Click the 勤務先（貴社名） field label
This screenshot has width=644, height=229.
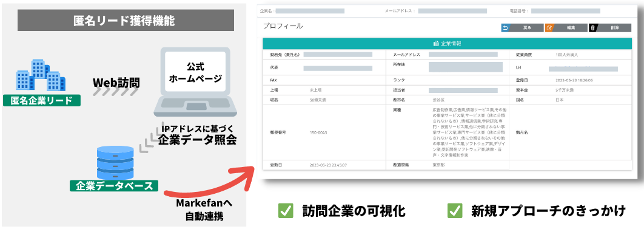(x=284, y=54)
